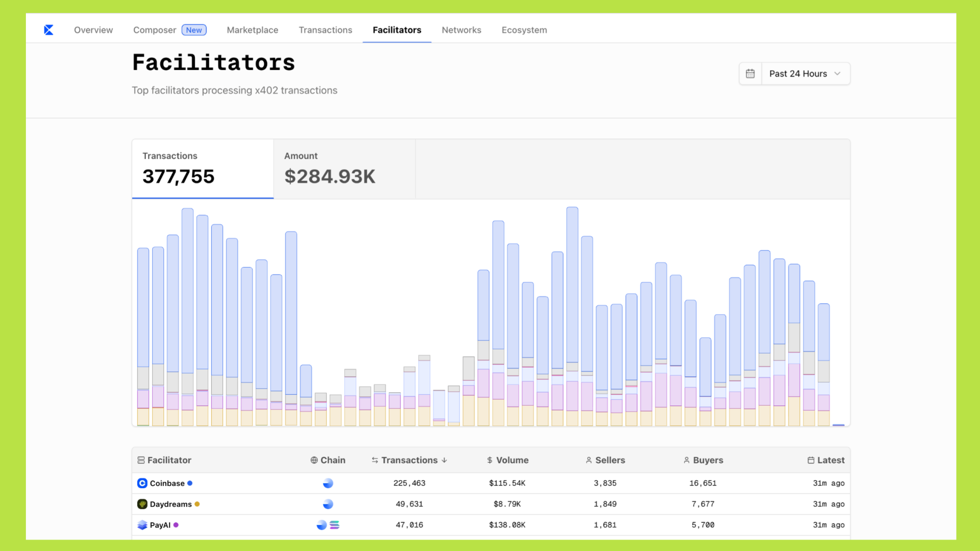Select the Transactions metric tab
The height and width of the screenshot is (551, 980).
[x=202, y=169]
